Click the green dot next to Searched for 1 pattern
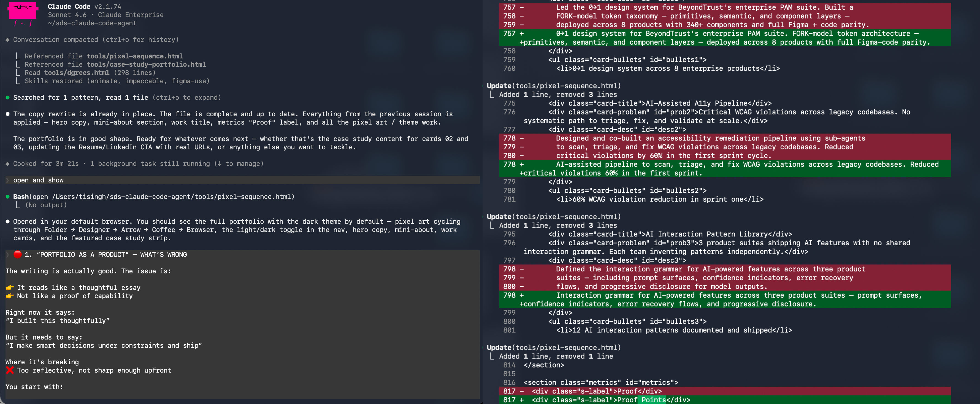This screenshot has width=980, height=404. [x=8, y=98]
